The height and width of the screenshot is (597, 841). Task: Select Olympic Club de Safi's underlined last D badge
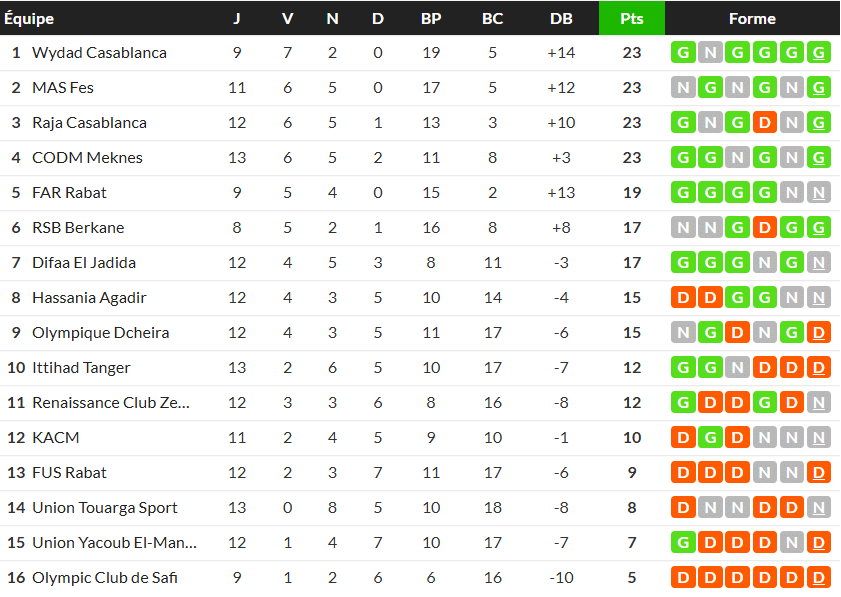[819, 578]
